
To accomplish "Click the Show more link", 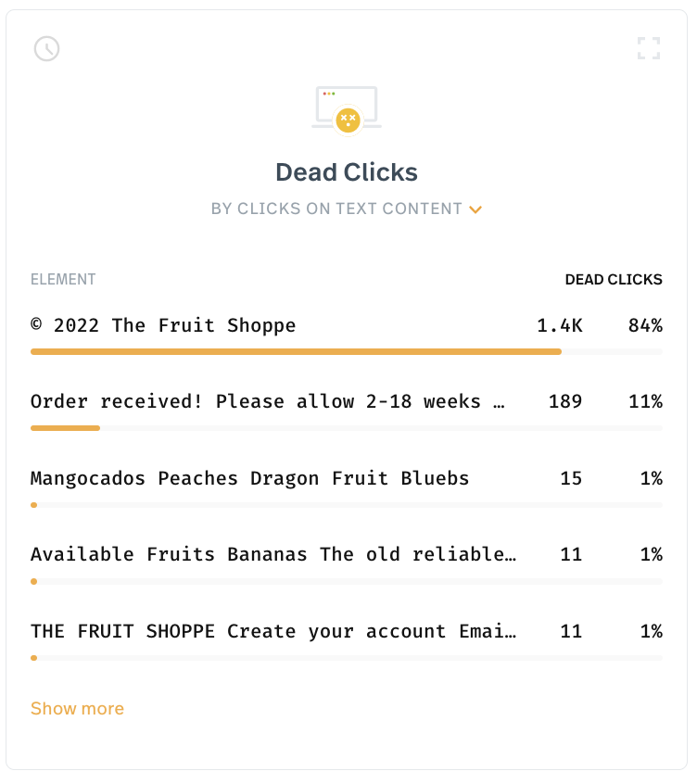I will click(77, 709).
